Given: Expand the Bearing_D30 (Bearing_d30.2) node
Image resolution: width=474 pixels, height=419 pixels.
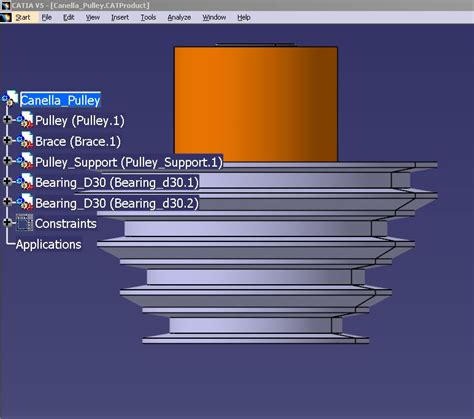Looking at the screenshot, I should point(7,202).
